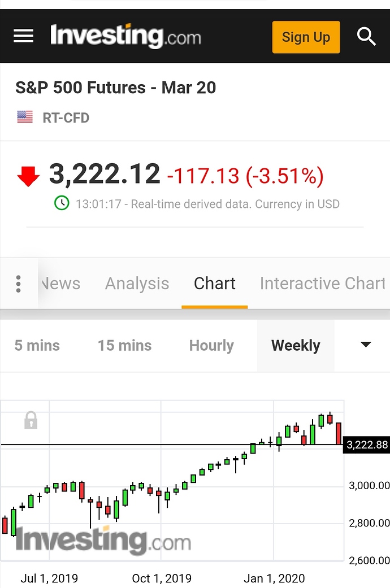Switch to the Analysis tab

pyautogui.click(x=137, y=284)
